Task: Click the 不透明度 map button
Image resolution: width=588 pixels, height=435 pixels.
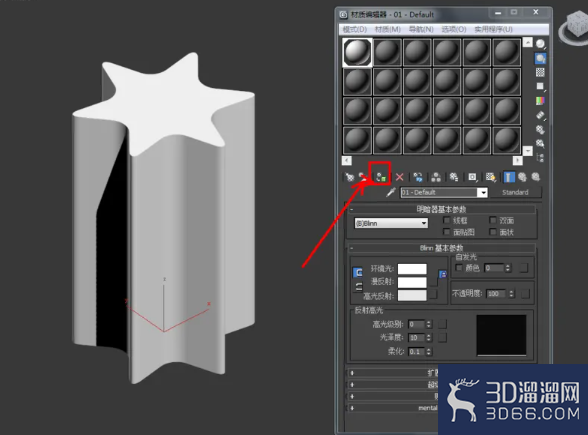Action: [525, 294]
